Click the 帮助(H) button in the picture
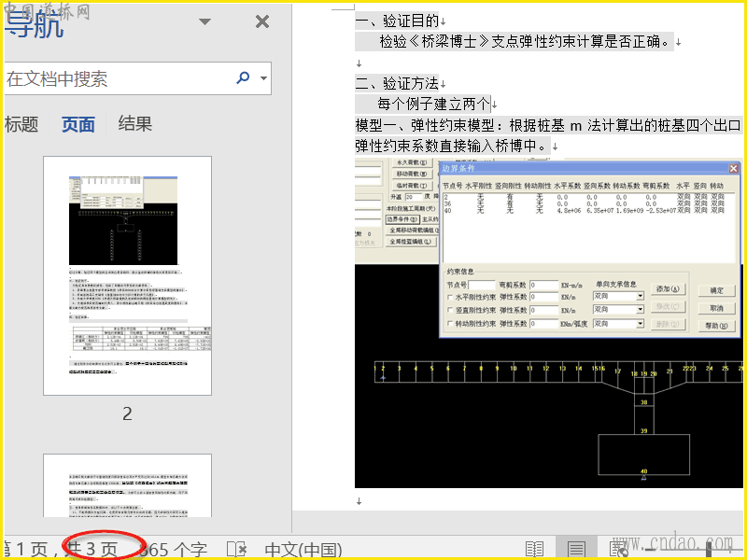Screen dimensions: 747x560 pyautogui.click(x=716, y=326)
